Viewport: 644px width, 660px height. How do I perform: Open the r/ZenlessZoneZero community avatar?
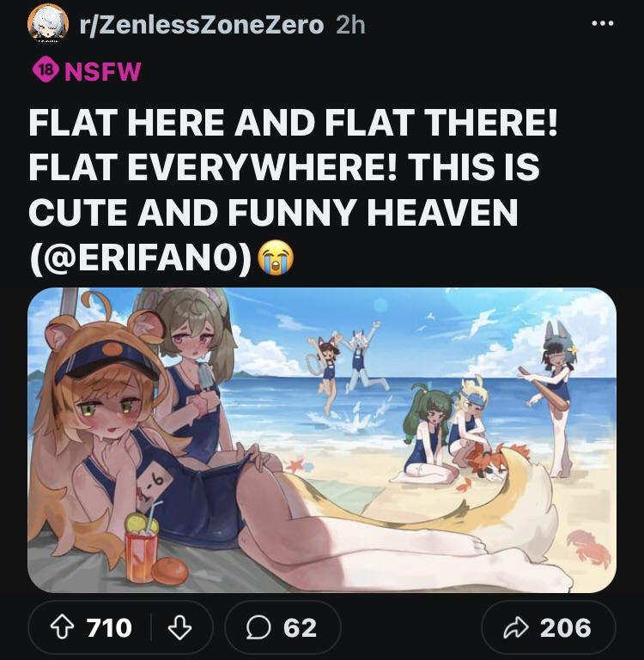coord(48,22)
